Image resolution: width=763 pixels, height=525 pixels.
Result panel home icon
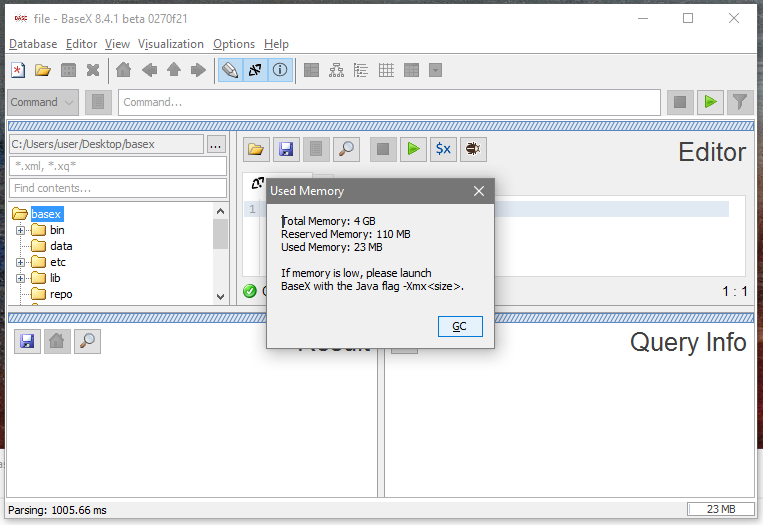[x=57, y=342]
